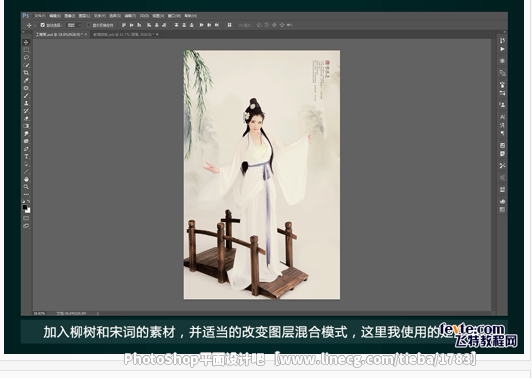This screenshot has width=532, height=378.
Task: Click the Photoshop Ps logo
Action: (x=26, y=16)
